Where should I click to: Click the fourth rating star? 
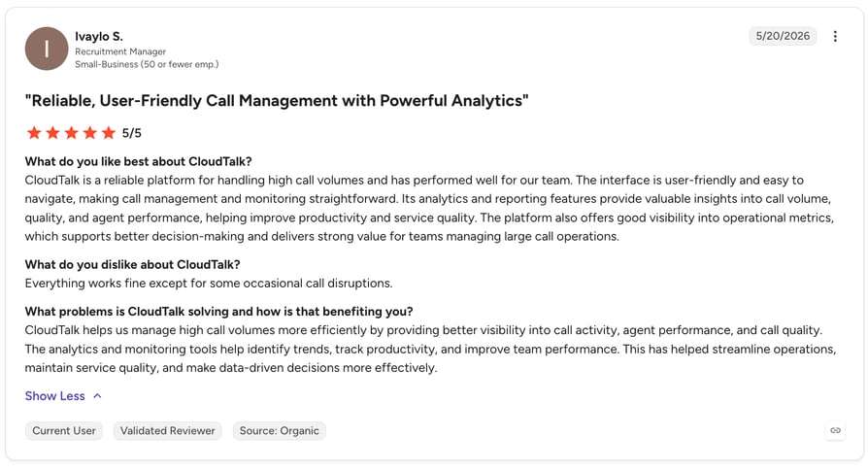[89, 133]
